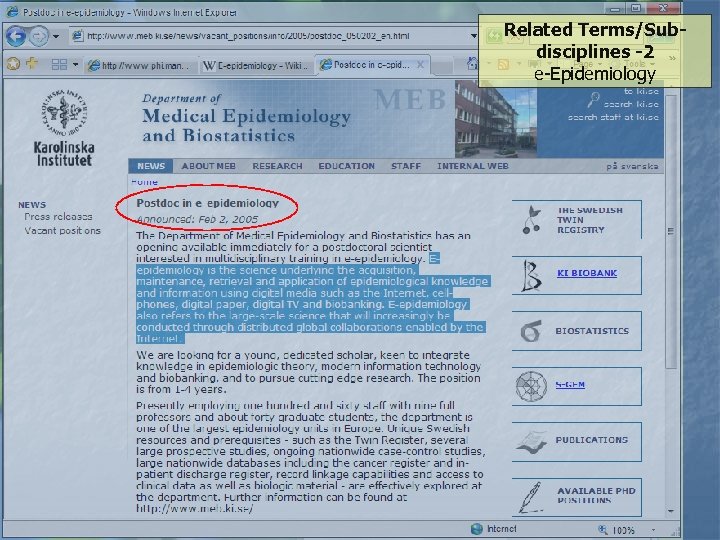Click the Announced: Feb 2, 2005 text

[197, 219]
